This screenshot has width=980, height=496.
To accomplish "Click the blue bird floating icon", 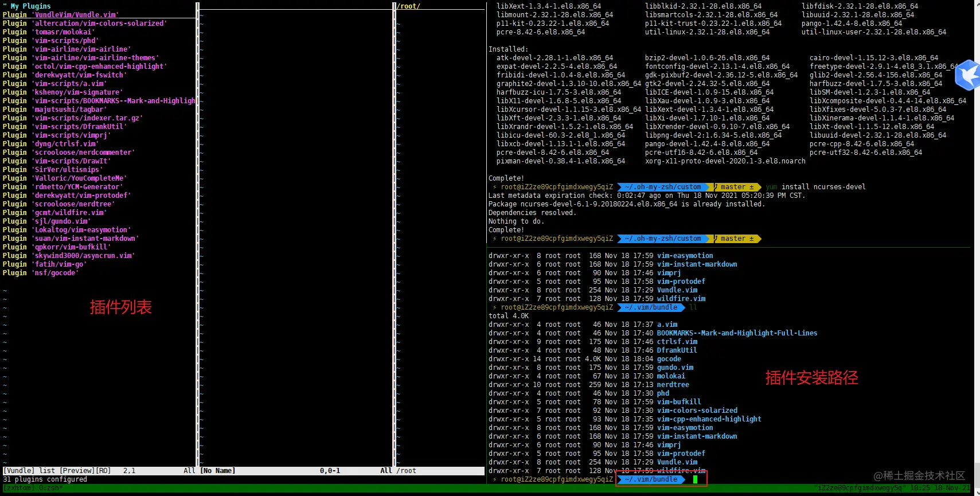I will coord(968,75).
